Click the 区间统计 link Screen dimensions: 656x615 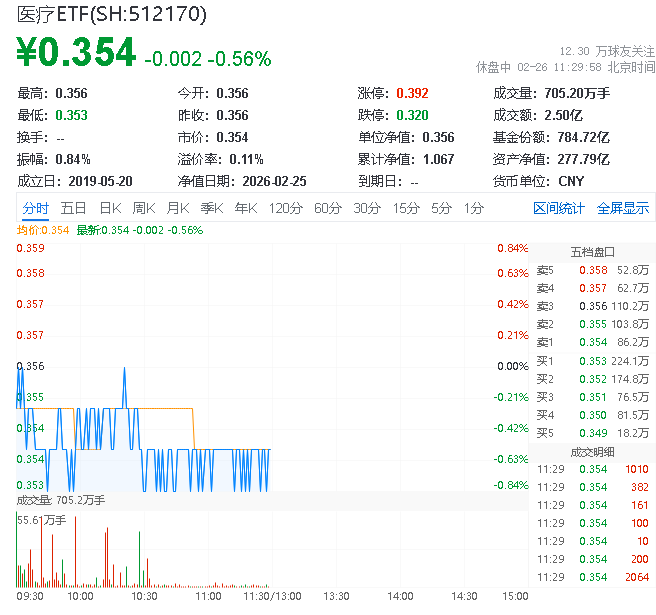(559, 208)
